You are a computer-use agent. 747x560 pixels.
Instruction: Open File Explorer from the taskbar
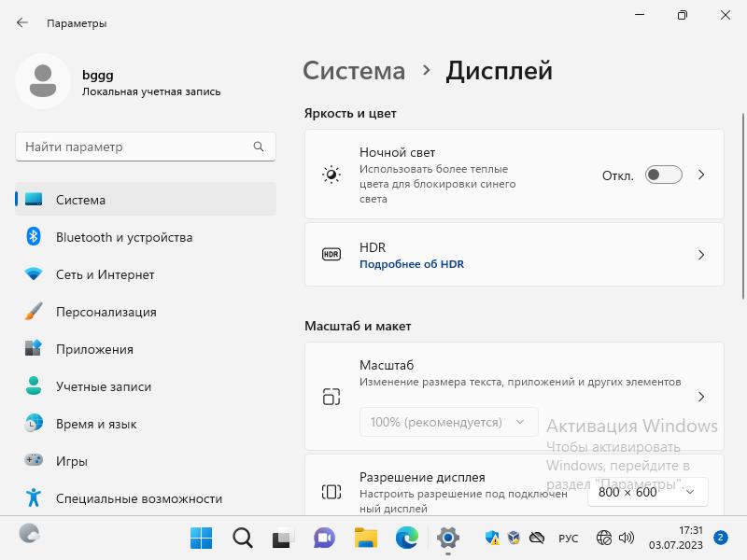[x=365, y=538]
